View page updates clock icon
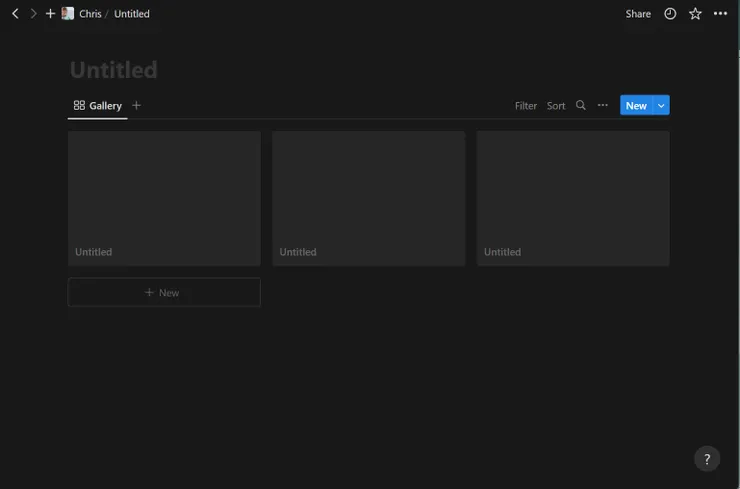This screenshot has height=489, width=740. [670, 14]
